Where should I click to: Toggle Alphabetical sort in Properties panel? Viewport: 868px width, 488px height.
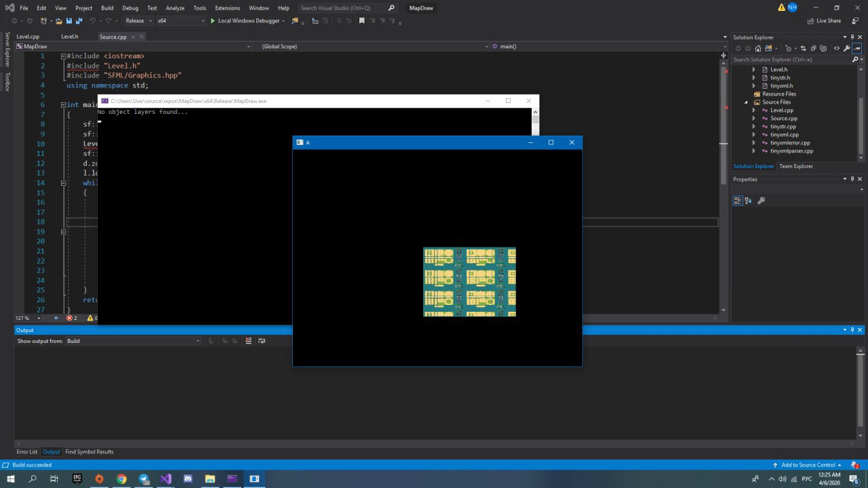(x=748, y=201)
